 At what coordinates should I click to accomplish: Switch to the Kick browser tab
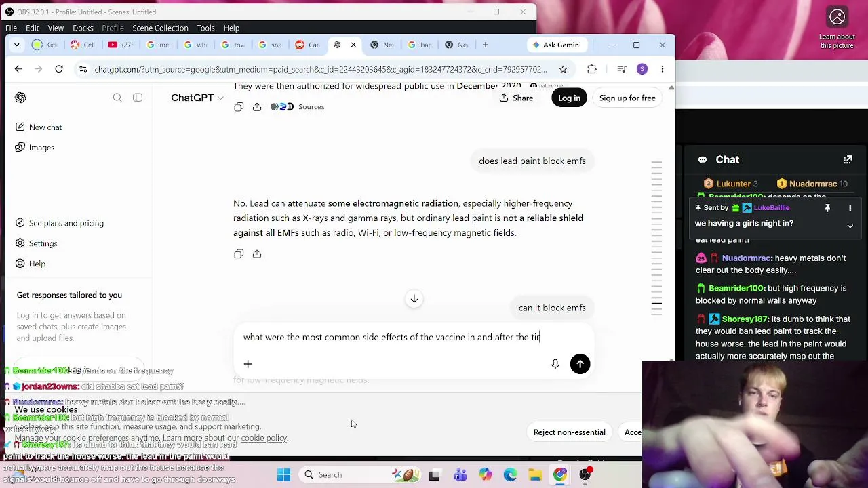(x=45, y=45)
